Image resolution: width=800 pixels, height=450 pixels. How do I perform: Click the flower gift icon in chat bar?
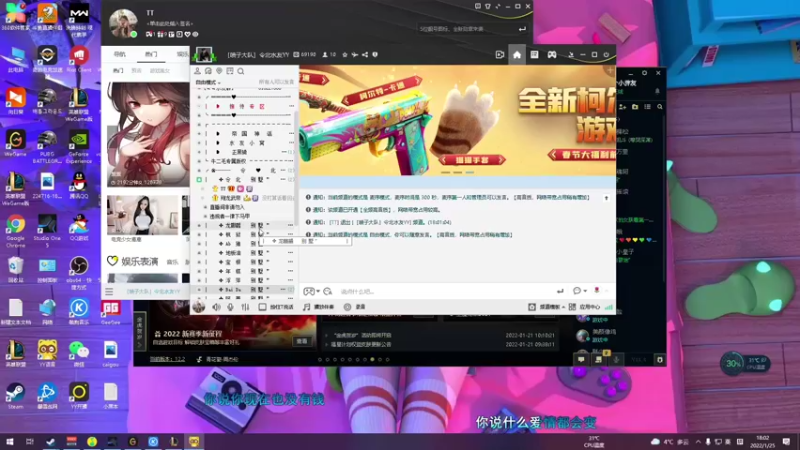pos(596,290)
